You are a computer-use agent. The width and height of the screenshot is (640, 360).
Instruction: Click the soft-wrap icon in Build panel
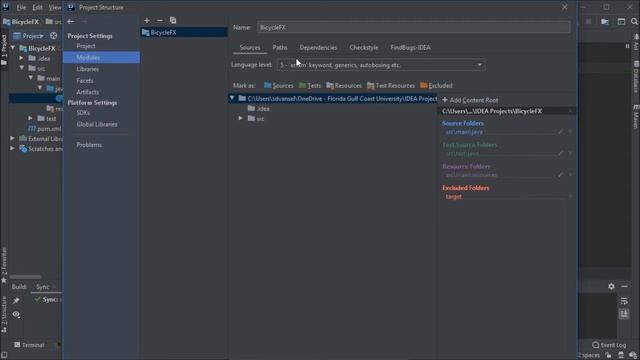point(624,301)
